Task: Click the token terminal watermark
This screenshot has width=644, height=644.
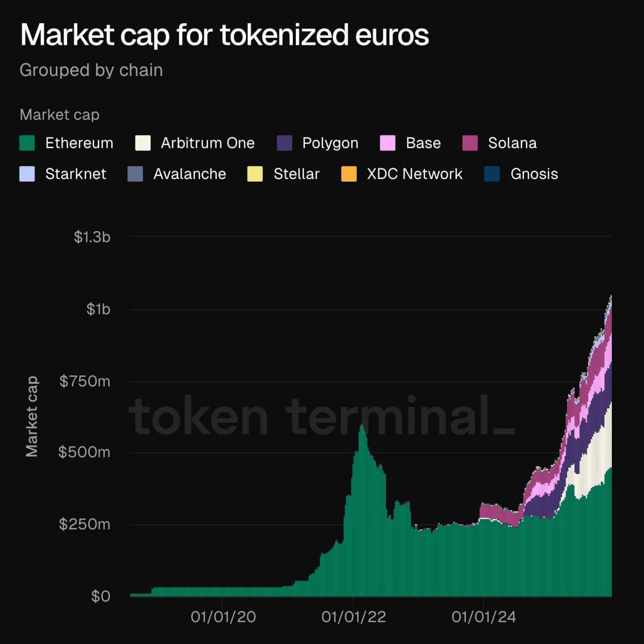Action: click(322, 416)
